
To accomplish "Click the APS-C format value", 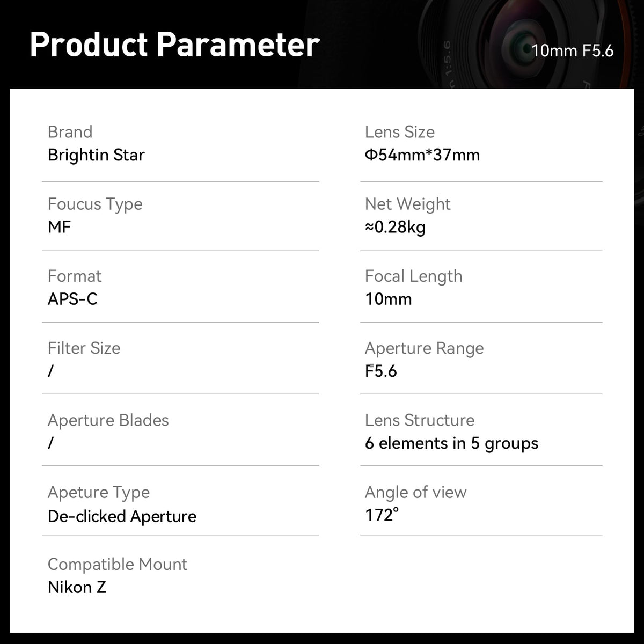I will [x=72, y=299].
